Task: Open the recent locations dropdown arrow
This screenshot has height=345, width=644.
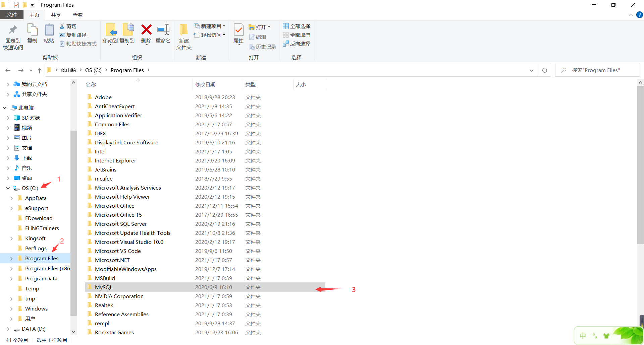Action: 31,70
